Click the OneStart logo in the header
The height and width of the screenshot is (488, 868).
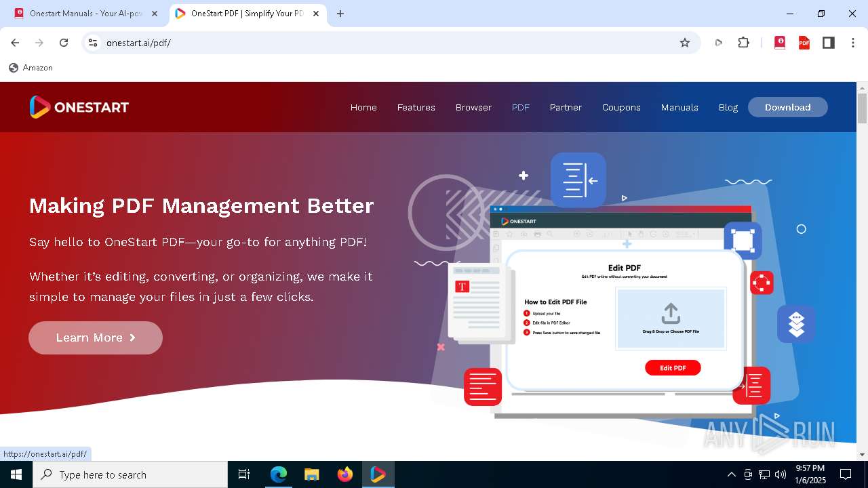(79, 107)
